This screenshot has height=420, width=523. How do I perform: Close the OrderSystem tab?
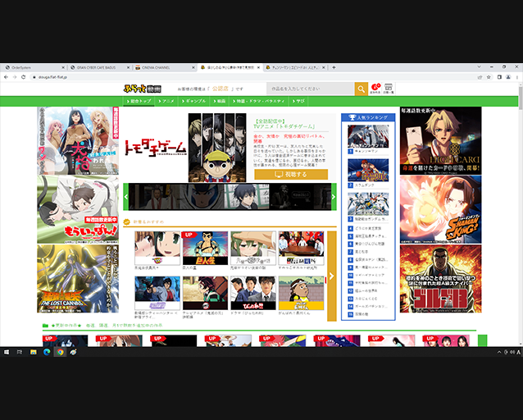click(x=63, y=67)
